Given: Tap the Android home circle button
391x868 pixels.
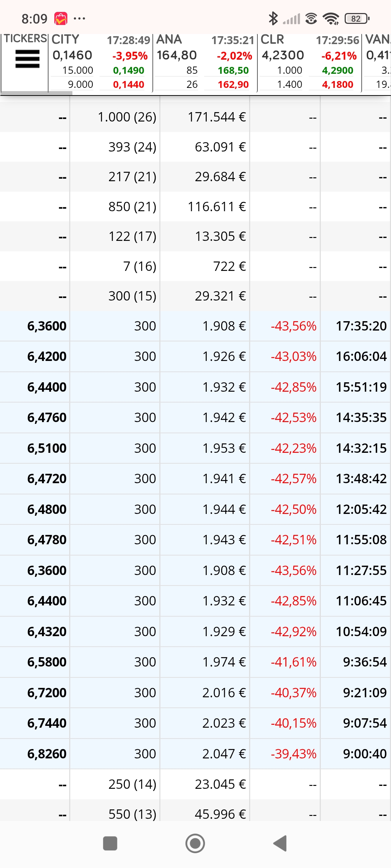Looking at the screenshot, I should click(195, 843).
